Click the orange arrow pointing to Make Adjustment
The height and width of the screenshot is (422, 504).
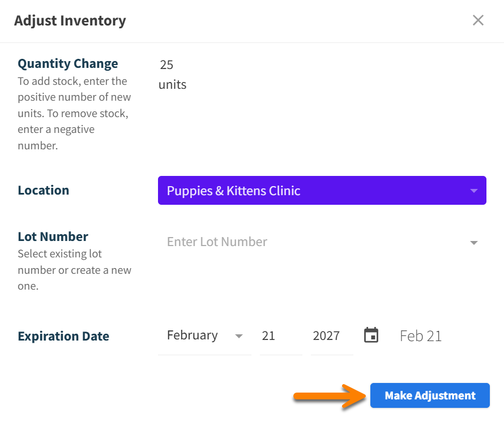(x=329, y=396)
